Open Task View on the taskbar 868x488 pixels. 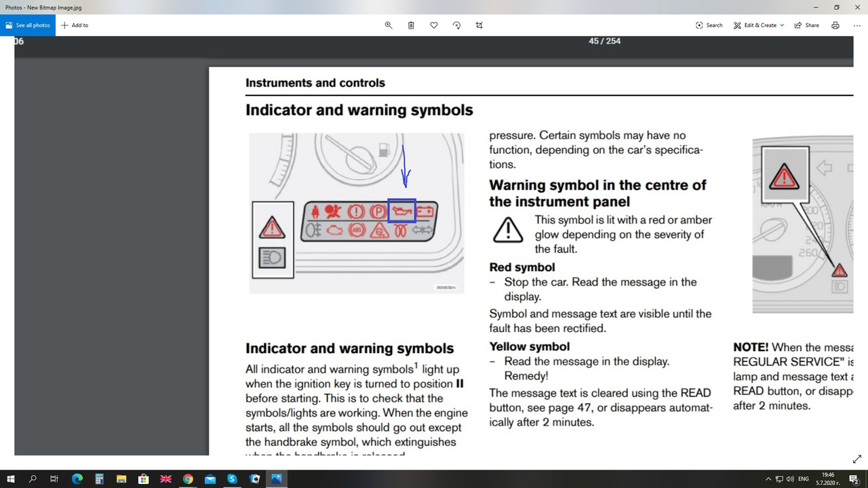coord(54,479)
